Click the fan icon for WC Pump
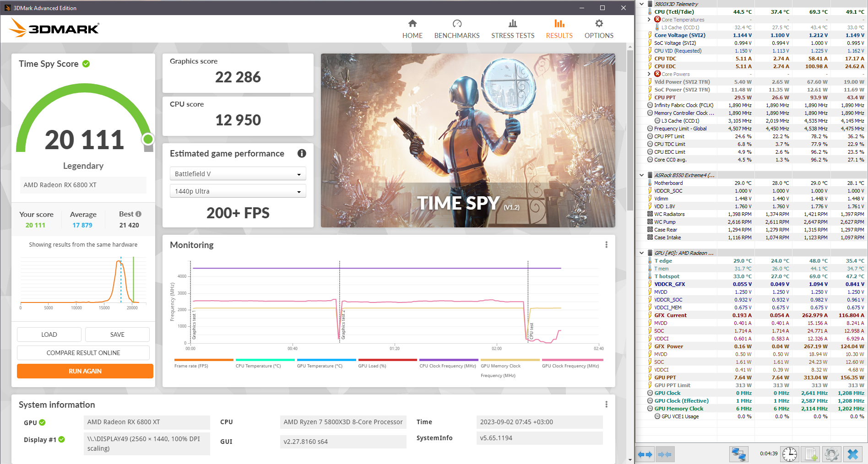Viewport: 868px width, 464px height. [x=650, y=222]
